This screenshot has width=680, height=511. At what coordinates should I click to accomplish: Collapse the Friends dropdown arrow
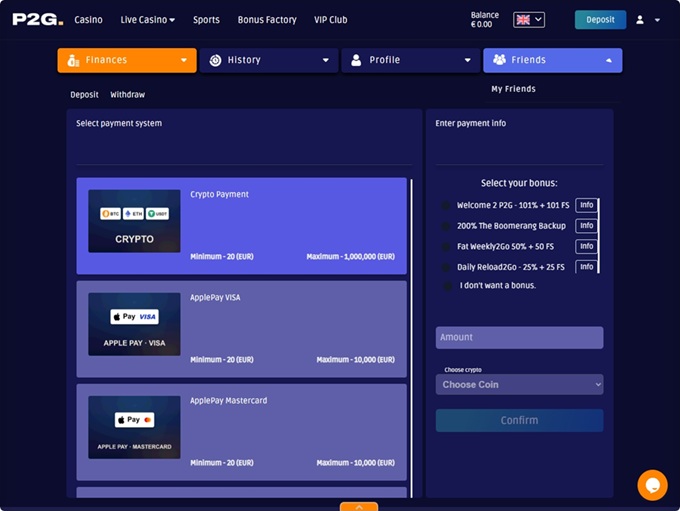coord(609,60)
